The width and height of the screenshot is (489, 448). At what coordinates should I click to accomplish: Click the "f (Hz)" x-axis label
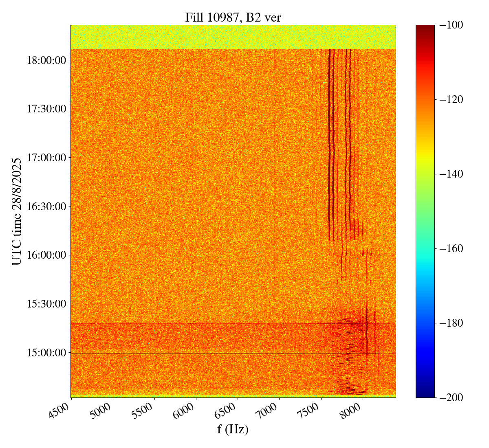pos(233,429)
